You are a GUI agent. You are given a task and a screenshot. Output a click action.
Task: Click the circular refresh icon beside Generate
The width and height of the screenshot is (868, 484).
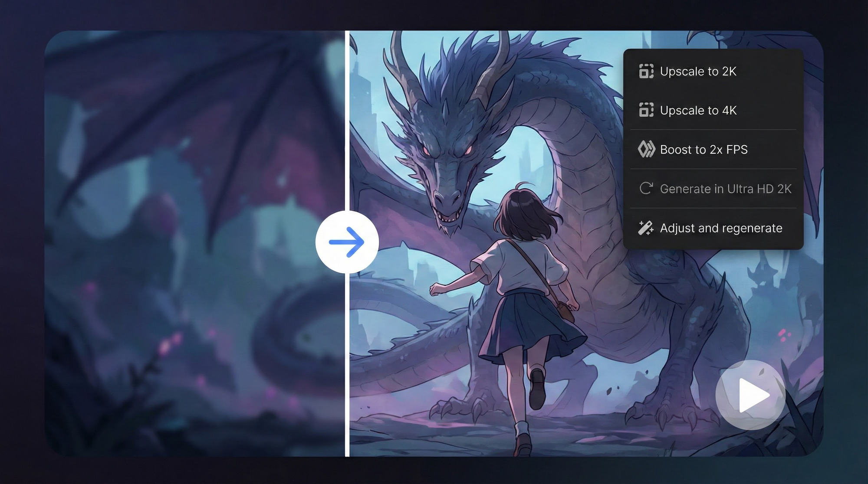646,189
